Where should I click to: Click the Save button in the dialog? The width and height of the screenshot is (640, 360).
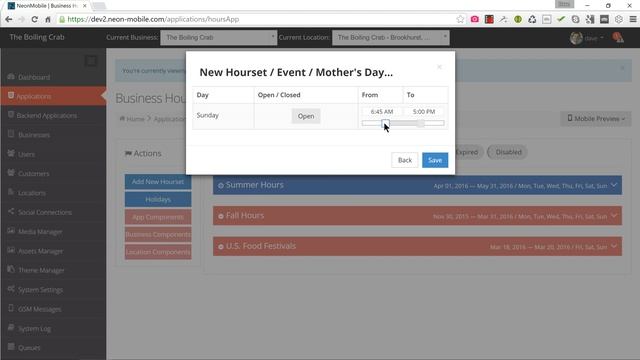point(435,160)
